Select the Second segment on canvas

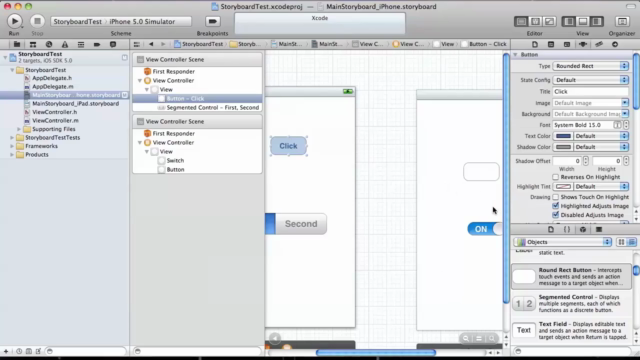click(301, 224)
